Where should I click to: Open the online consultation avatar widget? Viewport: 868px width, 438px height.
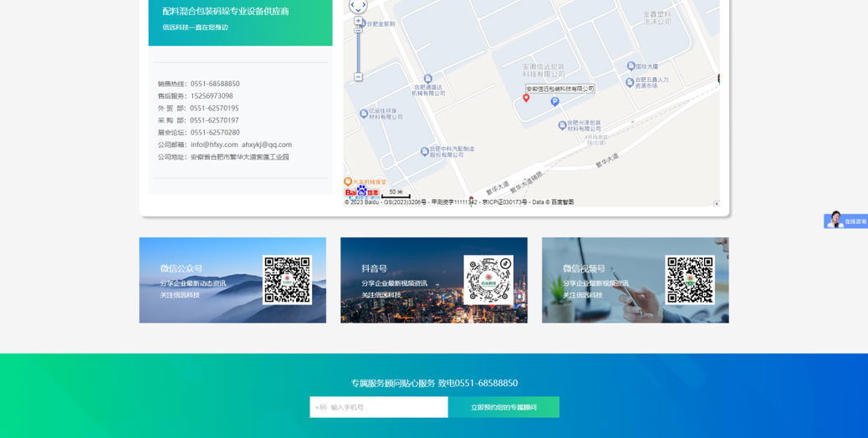point(834,220)
